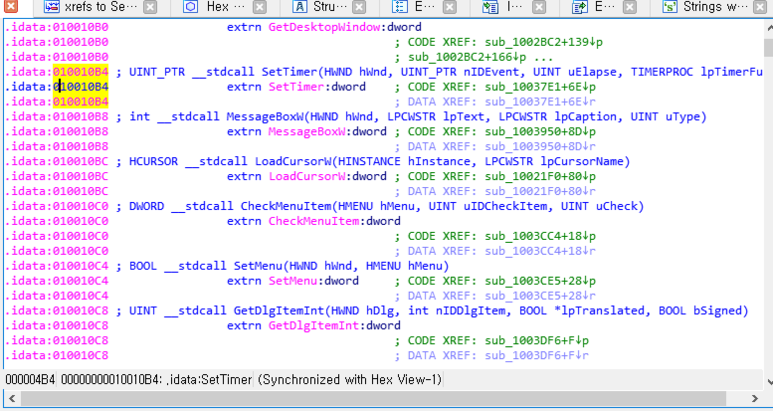Click the horizontal scrollbar left arrow

(x=12, y=398)
